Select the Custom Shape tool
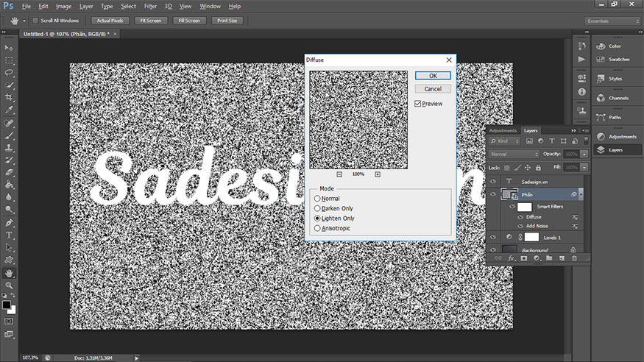This screenshot has width=644, height=362. (9, 260)
